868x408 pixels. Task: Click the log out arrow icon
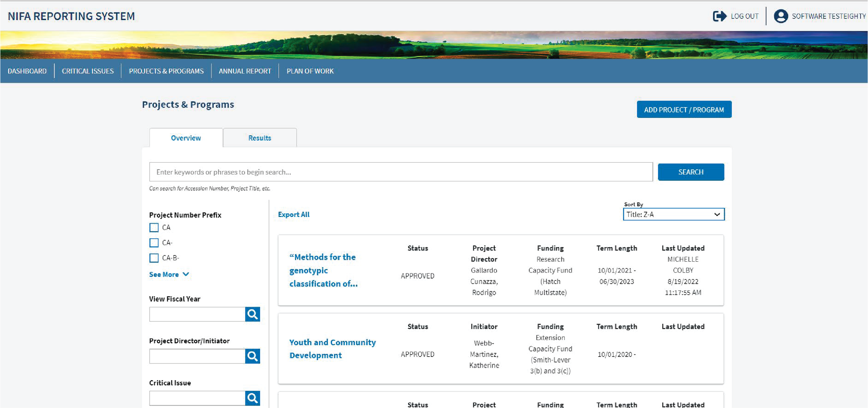coord(719,16)
